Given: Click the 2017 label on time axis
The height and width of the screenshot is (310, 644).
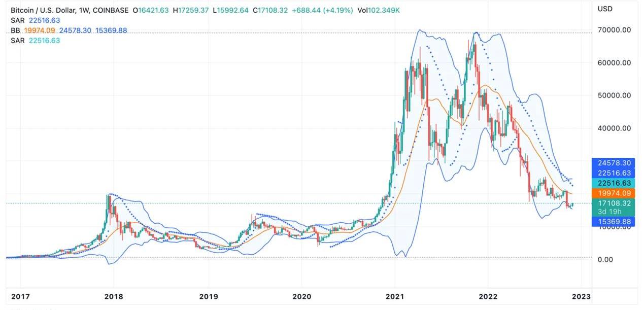Looking at the screenshot, I should pyautogui.click(x=20, y=296).
